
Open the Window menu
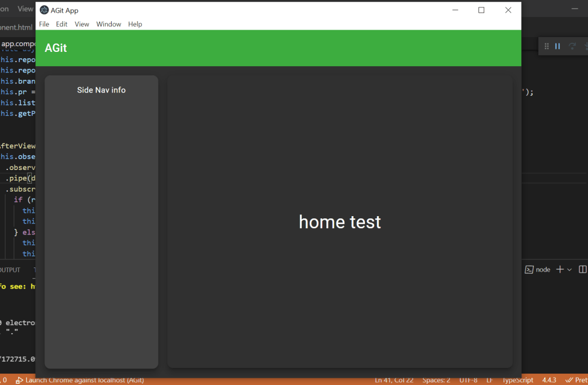point(108,24)
